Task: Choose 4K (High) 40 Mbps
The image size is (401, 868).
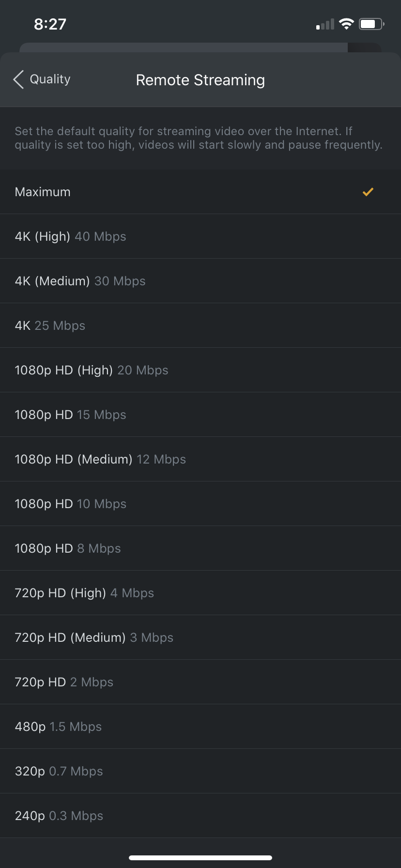Action: point(200,236)
